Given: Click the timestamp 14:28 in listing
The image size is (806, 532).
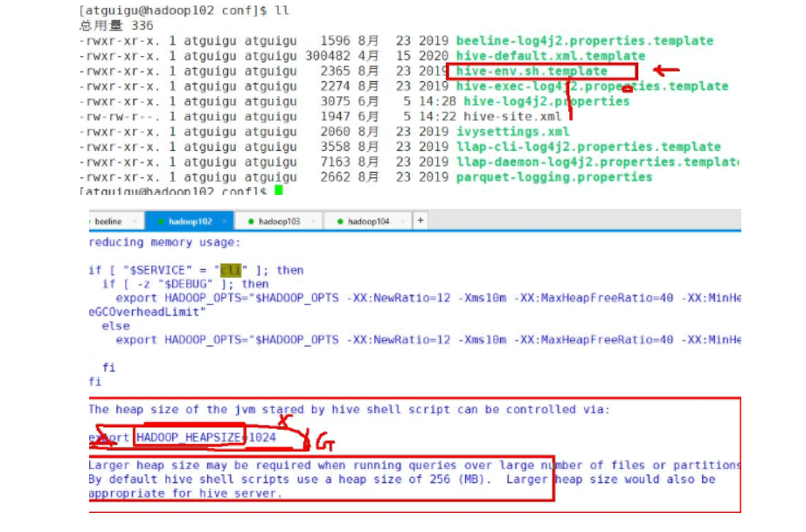Looking at the screenshot, I should [437, 101].
